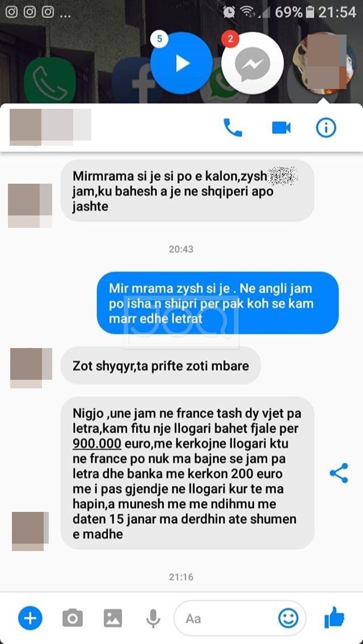This screenshot has width=363, height=644.
Task: Open the green phone app icon in background
Action: tap(50, 80)
